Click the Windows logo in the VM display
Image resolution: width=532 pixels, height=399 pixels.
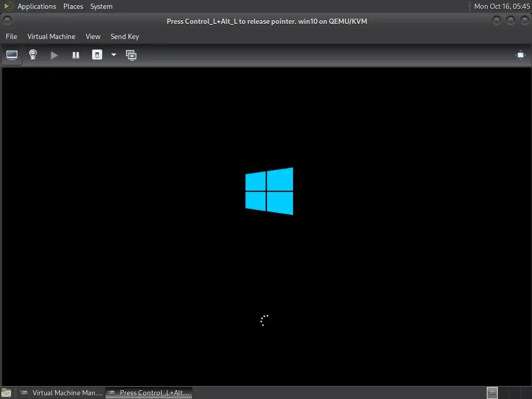coord(269,191)
